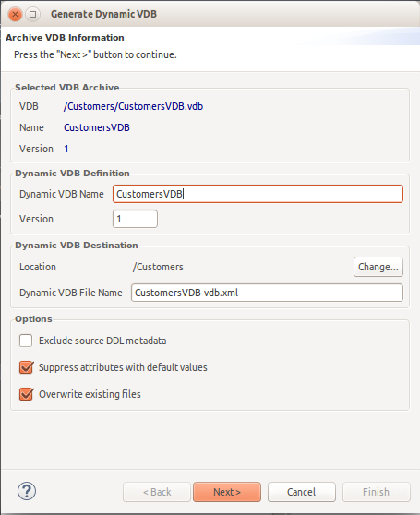Click the /Customers location value
420x515 pixels.
pos(158,267)
